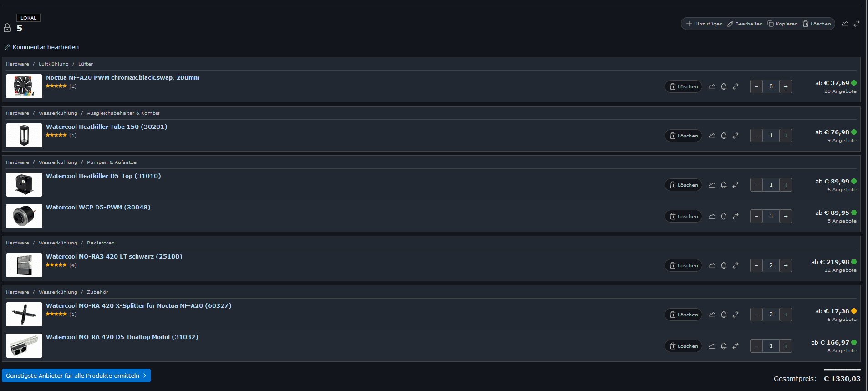The image size is (868, 391).
Task: Open wishlist price chart icon at top right
Action: (845, 24)
